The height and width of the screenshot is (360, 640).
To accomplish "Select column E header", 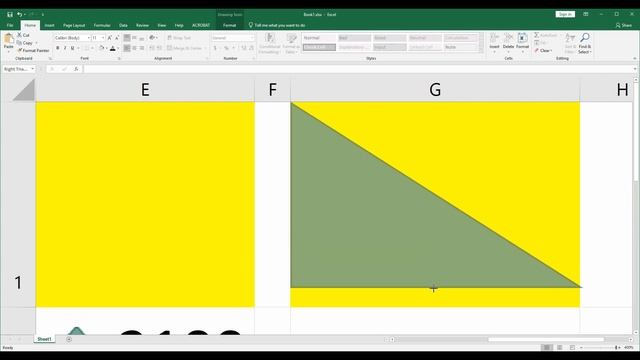I will 145,90.
